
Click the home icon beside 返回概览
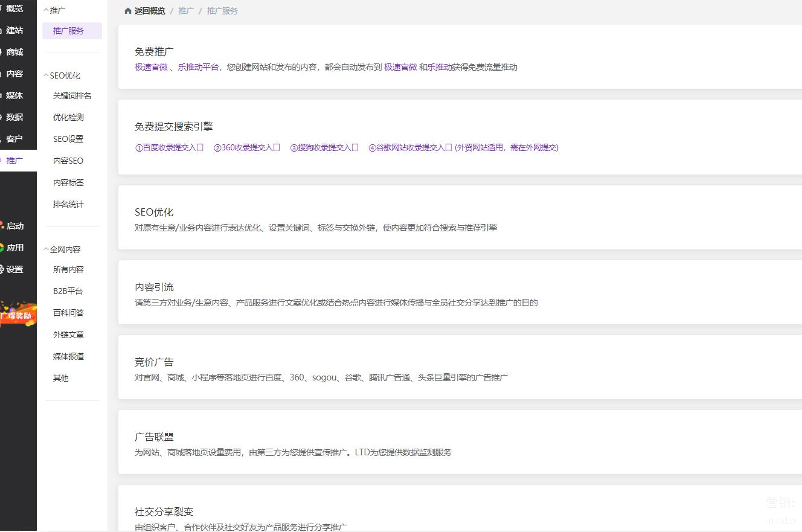tap(127, 11)
